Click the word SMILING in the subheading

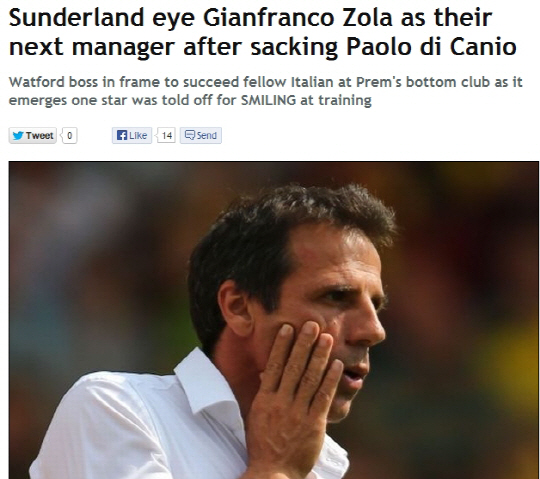point(268,100)
